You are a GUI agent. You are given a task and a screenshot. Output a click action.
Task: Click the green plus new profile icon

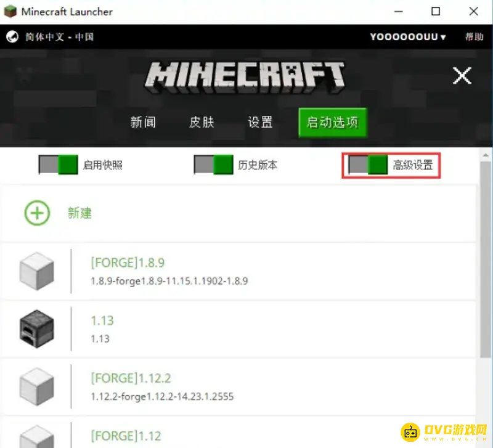37,213
